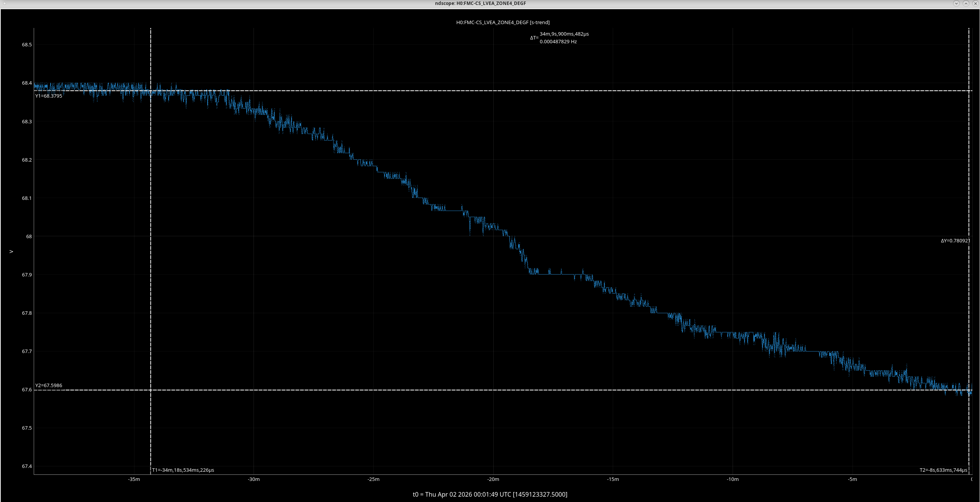Click the t0 timestamp label below the plot
The width and height of the screenshot is (980, 502).
pos(490,494)
